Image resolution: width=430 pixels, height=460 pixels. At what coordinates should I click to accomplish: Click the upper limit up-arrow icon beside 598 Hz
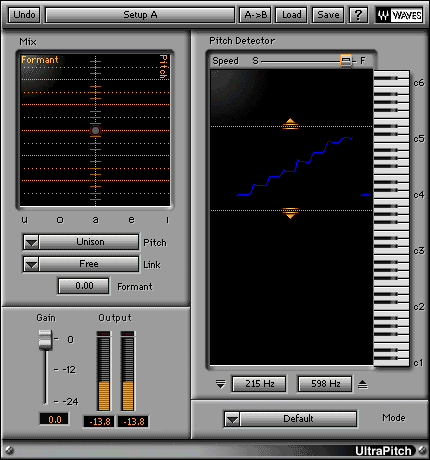[x=363, y=384]
